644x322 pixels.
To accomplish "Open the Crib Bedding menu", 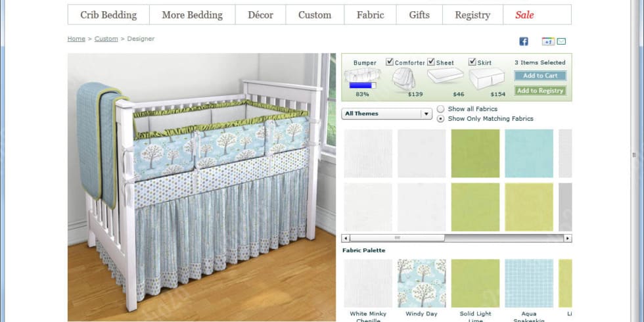I will click(x=108, y=14).
